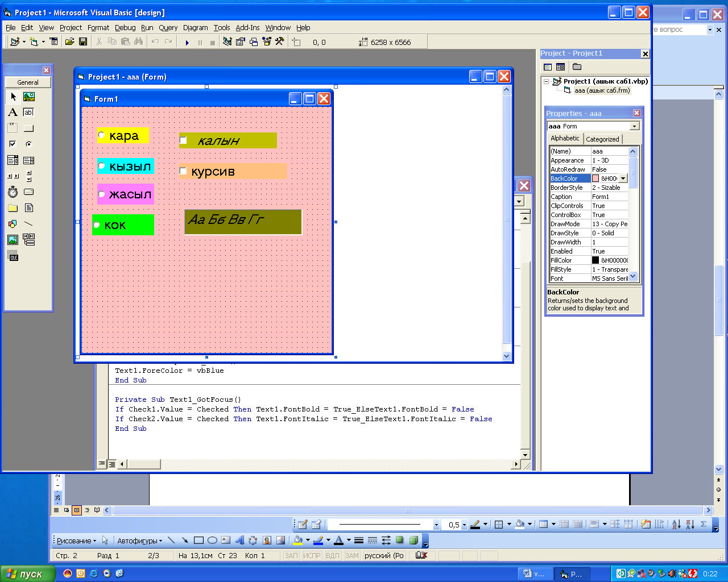The width and height of the screenshot is (728, 582).
Task: Open the BackColor value dropdown arrow
Action: point(623,178)
